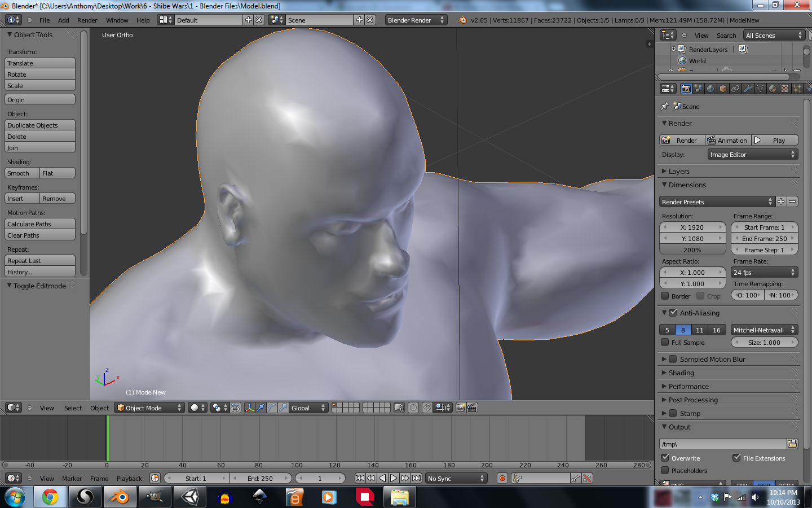Open the Texture properties tab checker icon
The width and height of the screenshot is (812, 508).
(x=785, y=89)
